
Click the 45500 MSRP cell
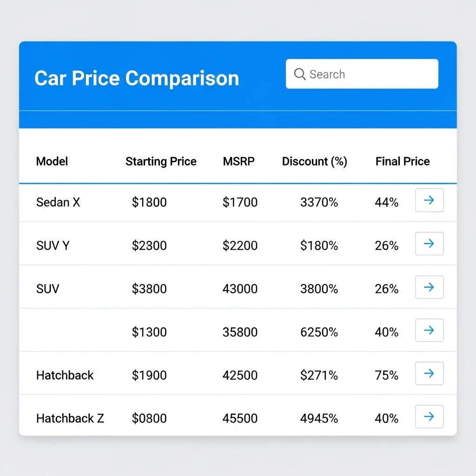[240, 418]
